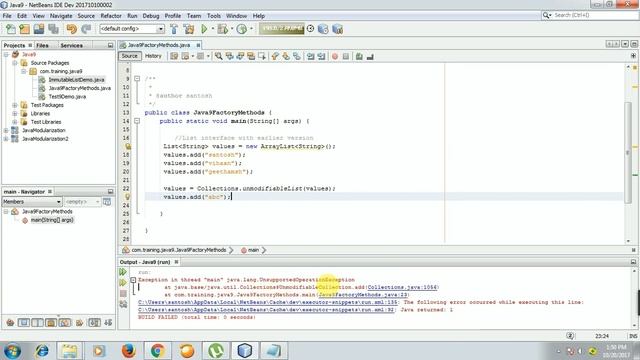Collapse the main method code fold at line 14
Image resolution: width=640 pixels, height=360 pixels.
pyautogui.click(x=137, y=121)
